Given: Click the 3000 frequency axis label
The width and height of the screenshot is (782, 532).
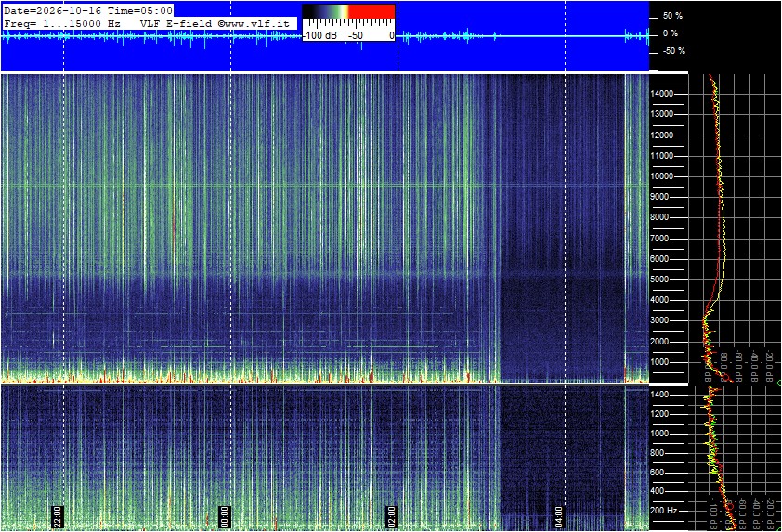Looking at the screenshot, I should pyautogui.click(x=659, y=320).
